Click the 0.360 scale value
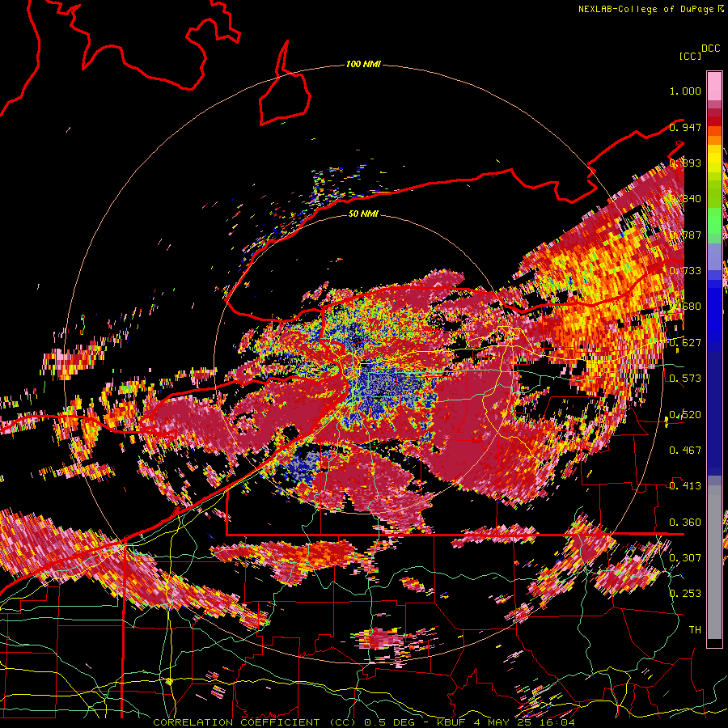The height and width of the screenshot is (728, 728). coord(685,523)
